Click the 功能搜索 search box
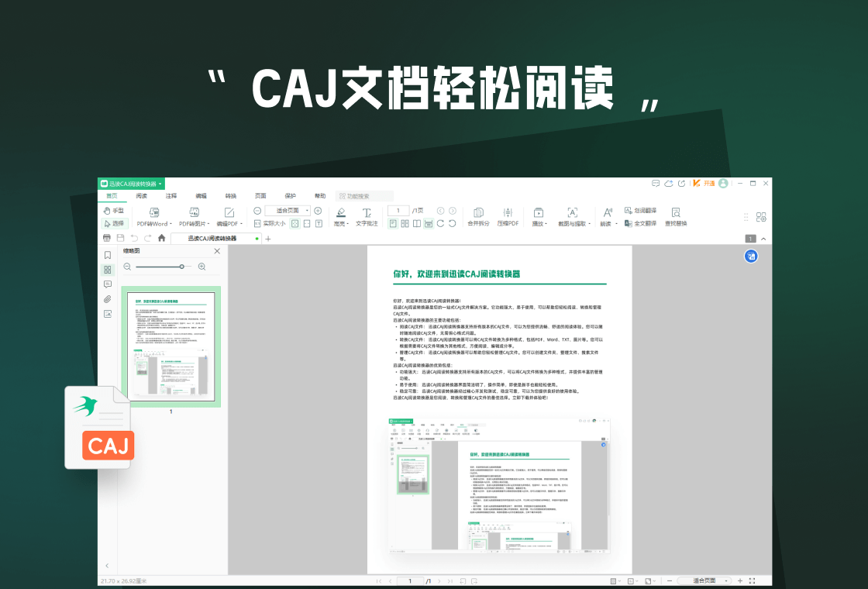Viewport: 868px width, 589px height. click(x=365, y=196)
